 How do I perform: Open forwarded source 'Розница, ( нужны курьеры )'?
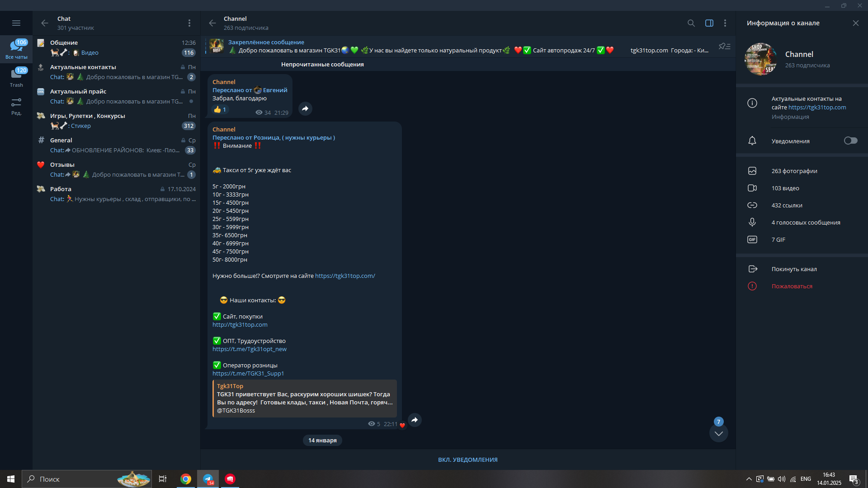(x=294, y=137)
